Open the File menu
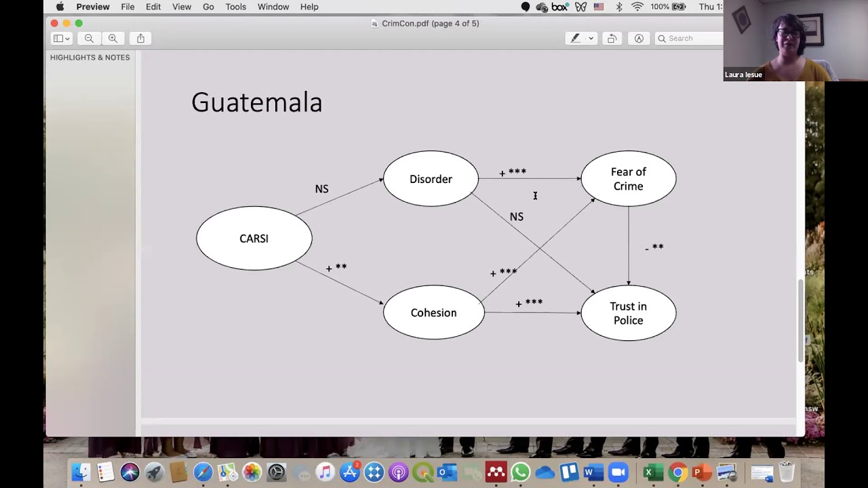Viewport: 868px width, 488px height. pos(127,7)
